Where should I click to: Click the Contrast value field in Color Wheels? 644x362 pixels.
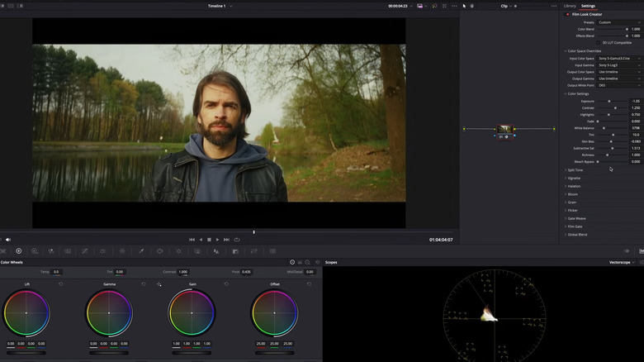[182, 272]
